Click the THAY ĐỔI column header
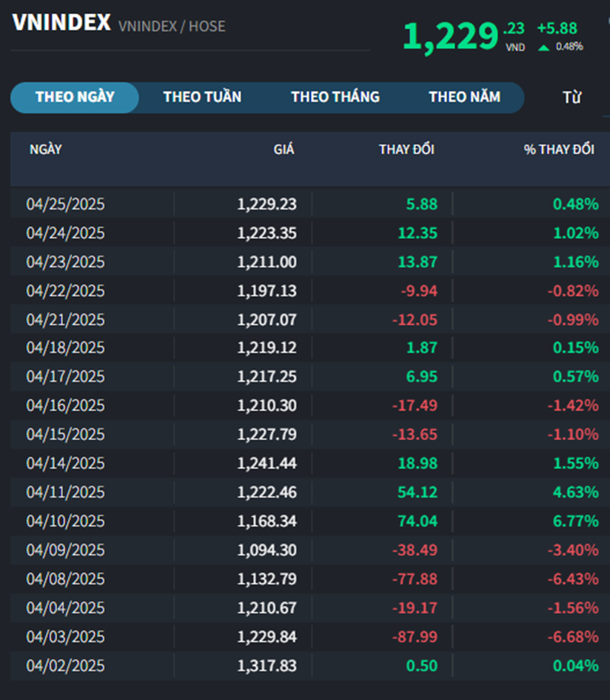Image resolution: width=610 pixels, height=700 pixels. click(x=406, y=150)
